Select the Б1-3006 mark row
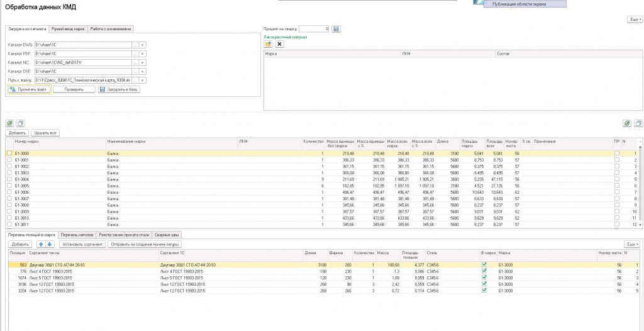Screen dimensions: 644x331 coord(321,192)
